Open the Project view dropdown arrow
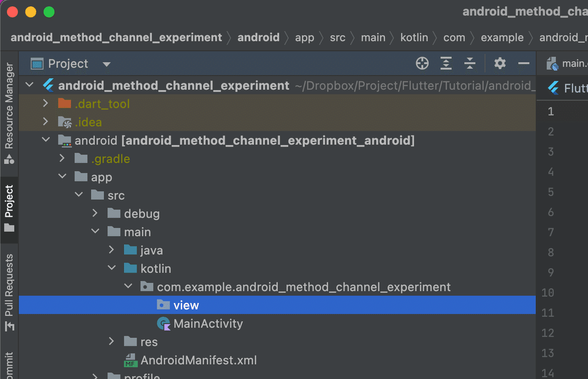Viewport: 588px width, 379px height. click(107, 63)
